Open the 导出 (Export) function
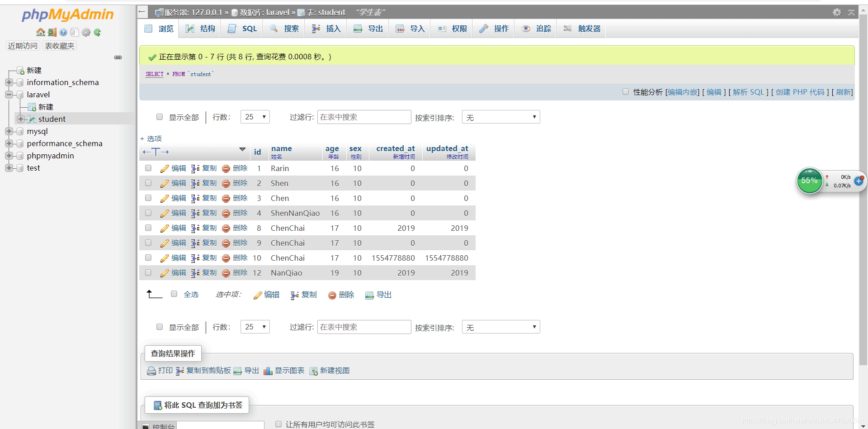868x429 pixels. 367,28
